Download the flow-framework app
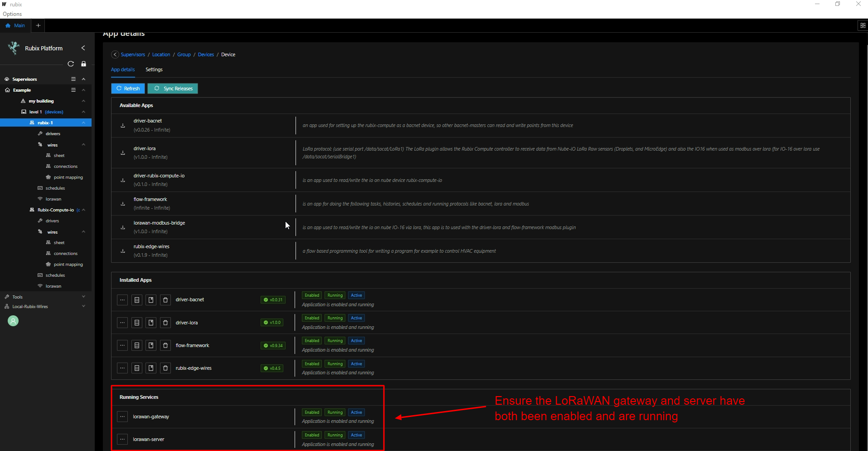Image resolution: width=868 pixels, height=451 pixels. pyautogui.click(x=123, y=204)
